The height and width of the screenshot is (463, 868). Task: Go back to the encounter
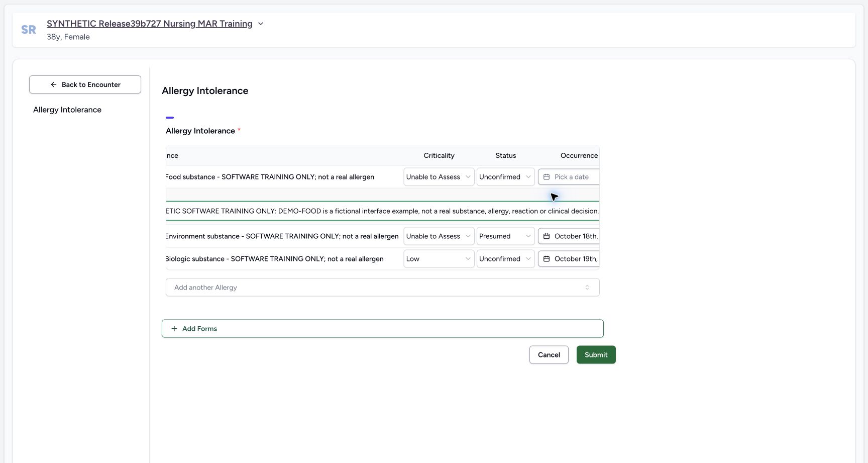click(x=85, y=84)
